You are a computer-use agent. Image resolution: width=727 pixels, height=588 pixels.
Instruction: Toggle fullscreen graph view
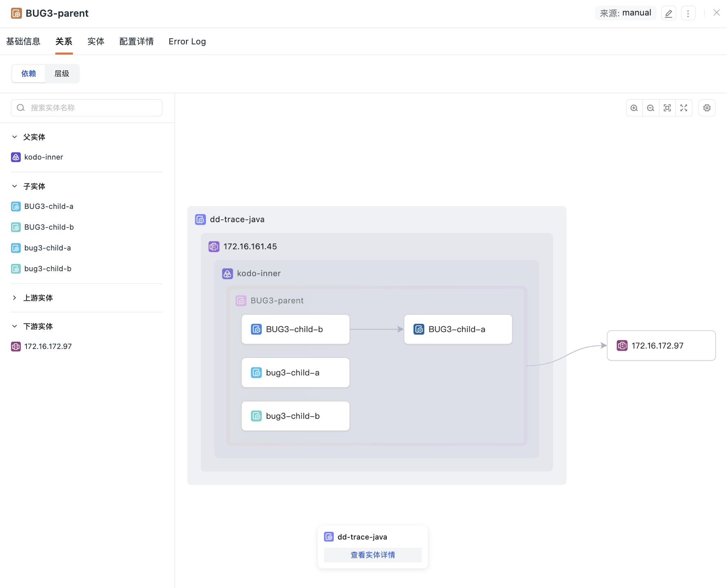684,108
